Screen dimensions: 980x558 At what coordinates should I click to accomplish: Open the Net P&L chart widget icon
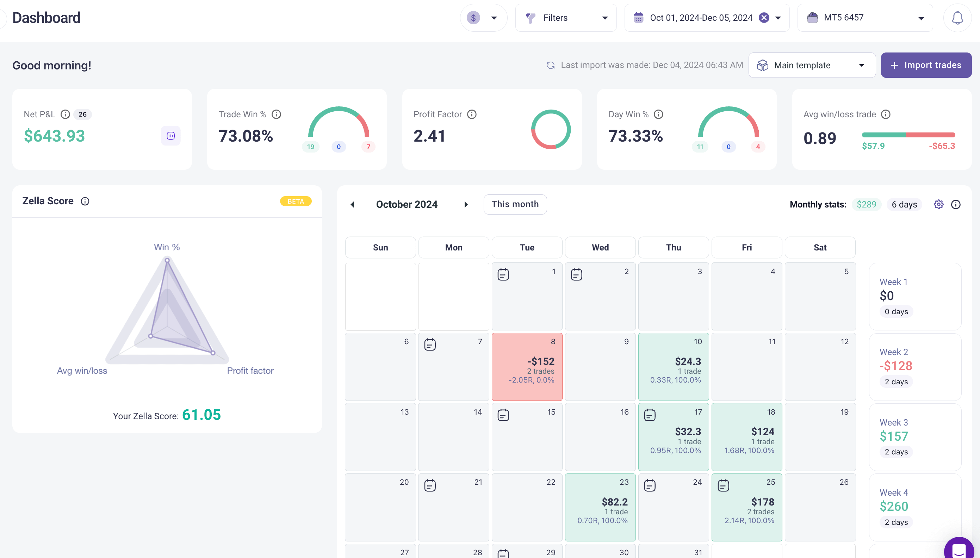tap(170, 136)
